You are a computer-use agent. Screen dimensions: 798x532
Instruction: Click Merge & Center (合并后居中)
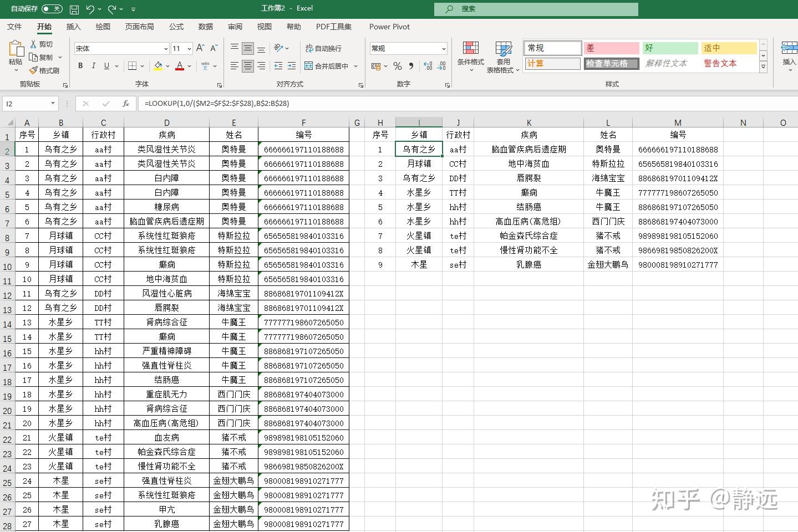click(327, 66)
